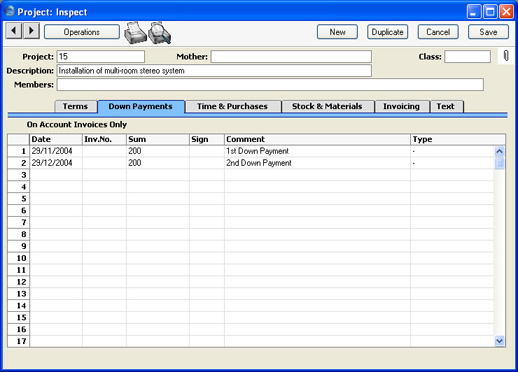Select row number 3 header
Viewport: 518px width, 372px height.
click(19, 175)
